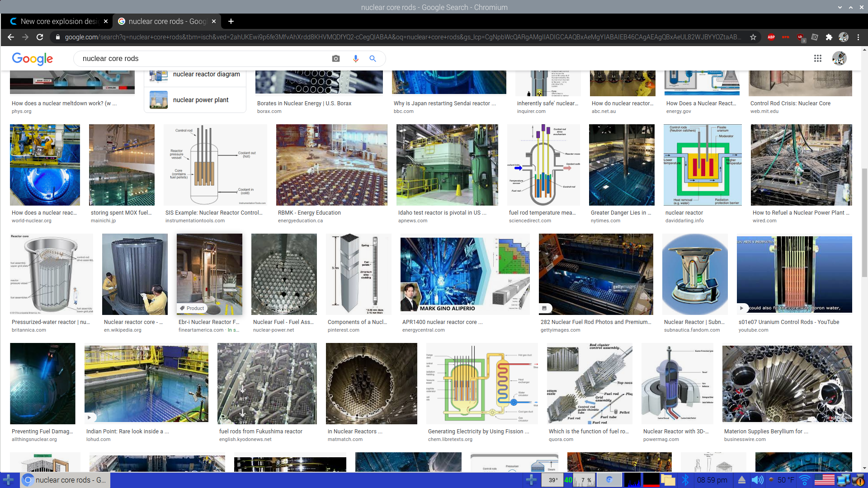Bookmark this page with the star icon

[753, 37]
